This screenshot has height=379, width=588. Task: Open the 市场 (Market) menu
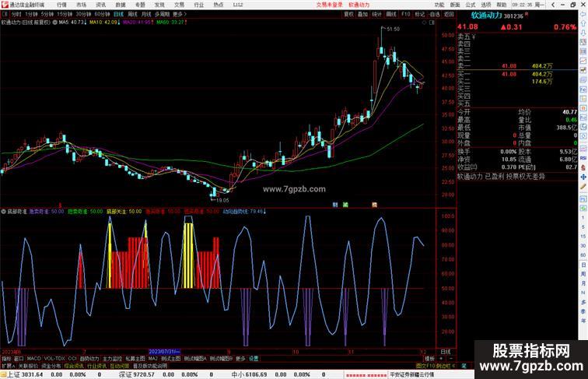[81, 5]
